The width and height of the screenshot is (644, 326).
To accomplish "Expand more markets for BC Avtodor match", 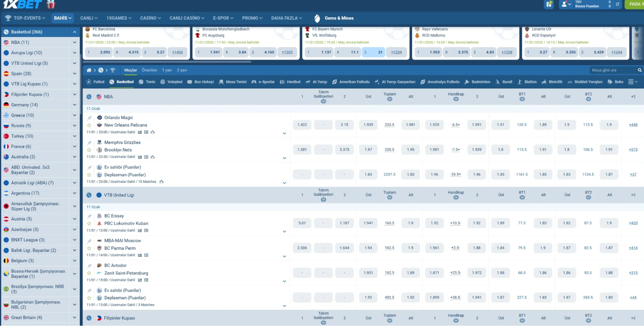I will pos(284,281).
